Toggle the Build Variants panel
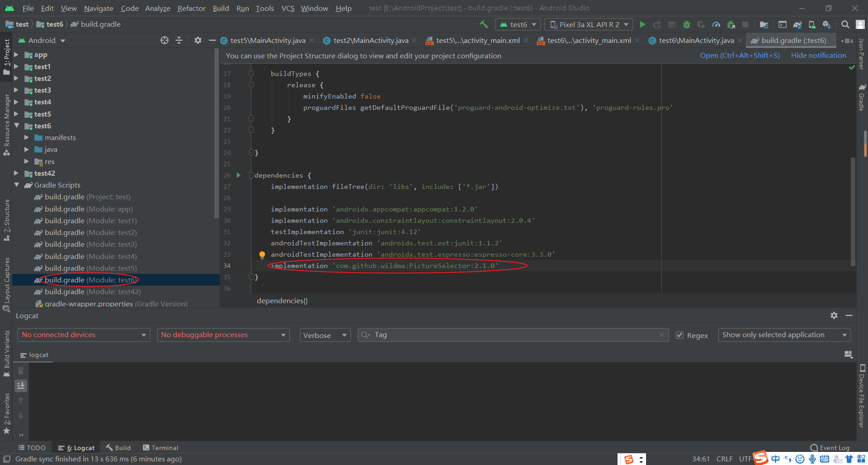 click(7, 353)
